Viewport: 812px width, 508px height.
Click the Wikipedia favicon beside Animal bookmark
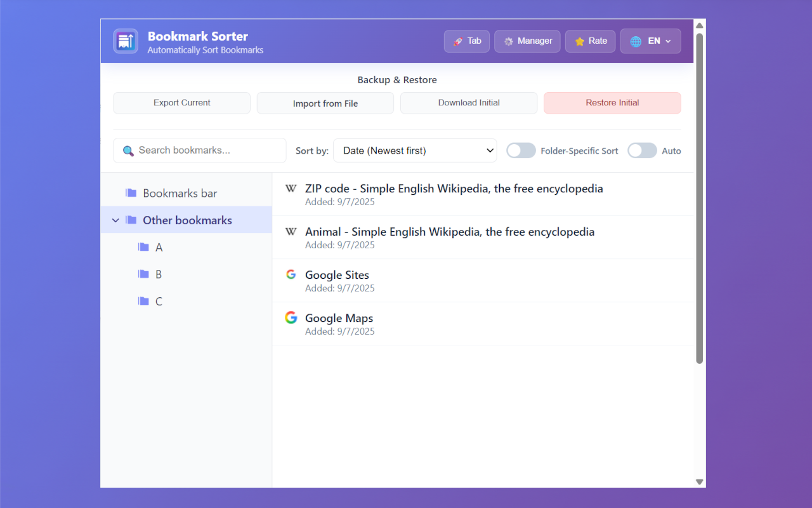[291, 232]
